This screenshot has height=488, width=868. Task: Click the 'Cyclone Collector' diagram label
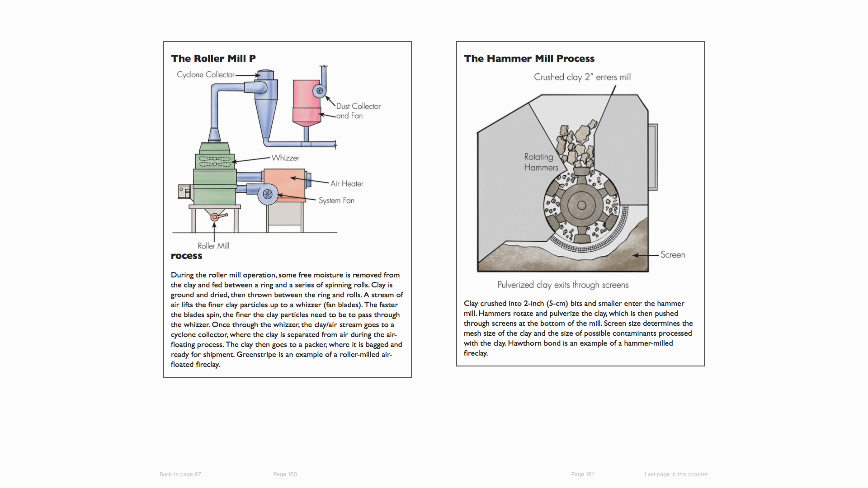pyautogui.click(x=206, y=75)
